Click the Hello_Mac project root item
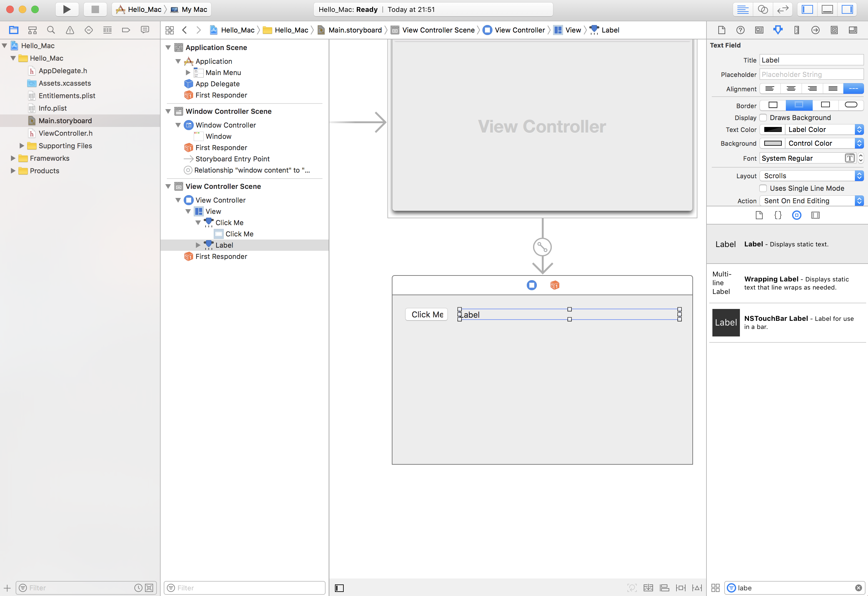868x596 pixels. [37, 46]
